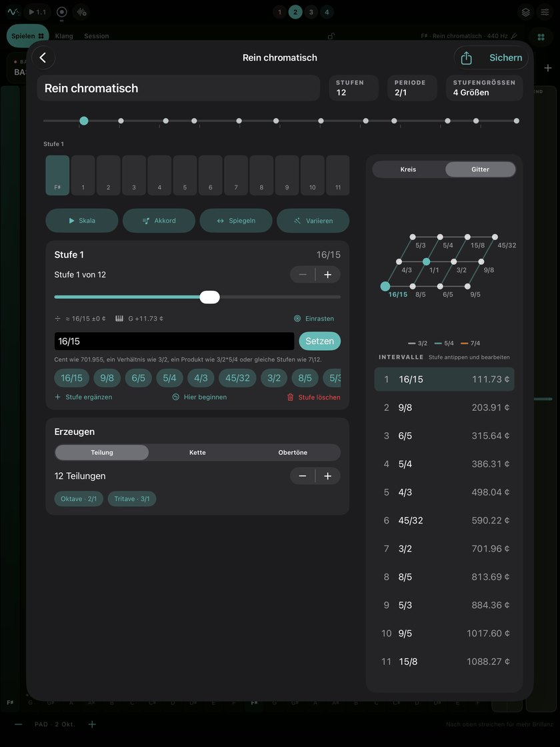Open the Session tab in the background

[x=96, y=36]
